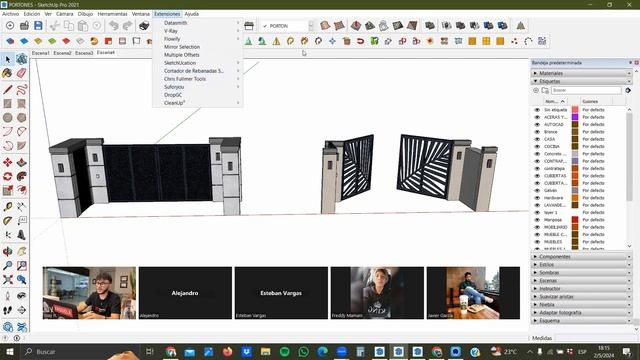Select the Move tool
The height and width of the screenshot is (360, 640).
tap(8, 162)
